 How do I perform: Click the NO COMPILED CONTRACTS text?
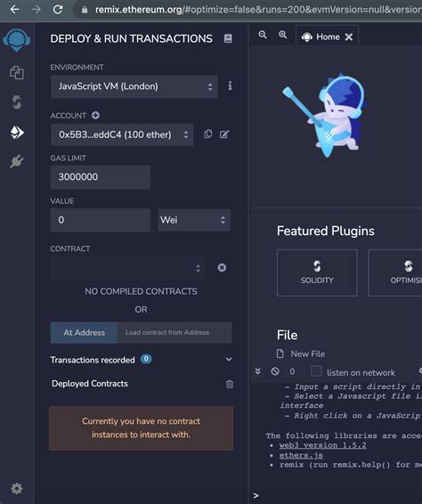tap(141, 291)
